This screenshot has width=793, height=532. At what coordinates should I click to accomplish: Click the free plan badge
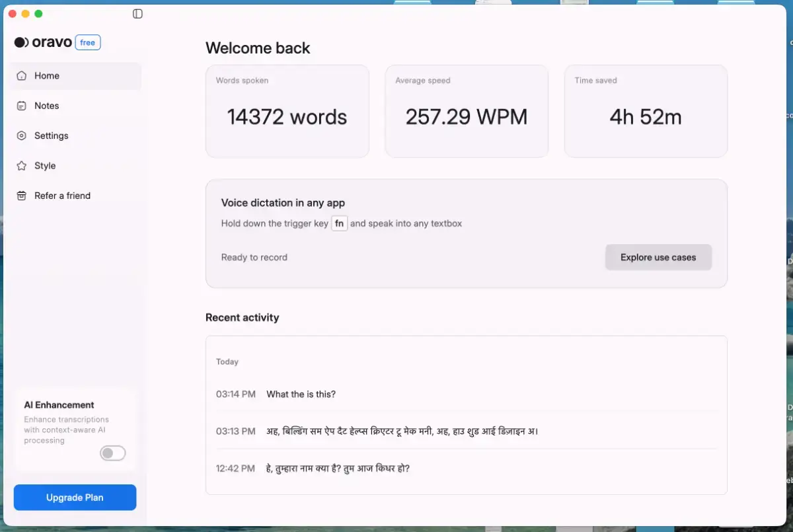pos(88,42)
